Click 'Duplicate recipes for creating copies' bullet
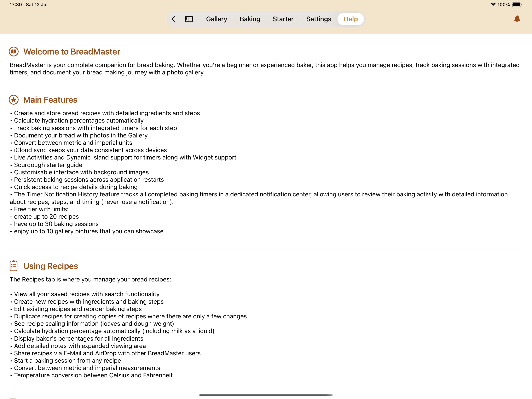The height and width of the screenshot is (399, 532). (x=128, y=316)
